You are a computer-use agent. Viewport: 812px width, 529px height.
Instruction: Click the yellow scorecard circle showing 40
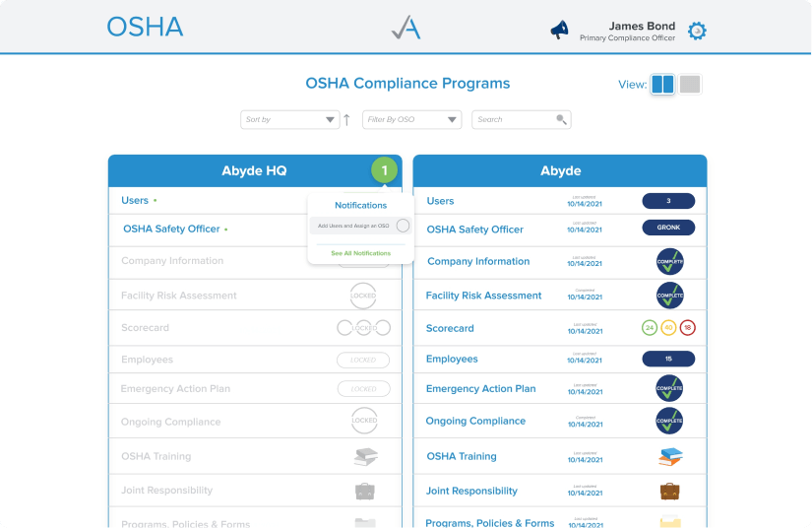point(668,328)
